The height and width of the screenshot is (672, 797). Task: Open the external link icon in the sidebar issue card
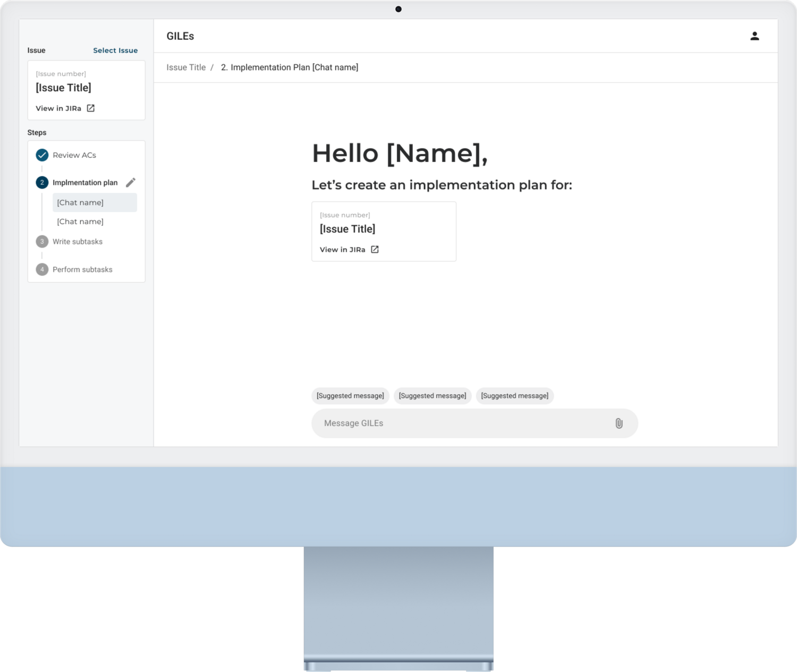91,108
